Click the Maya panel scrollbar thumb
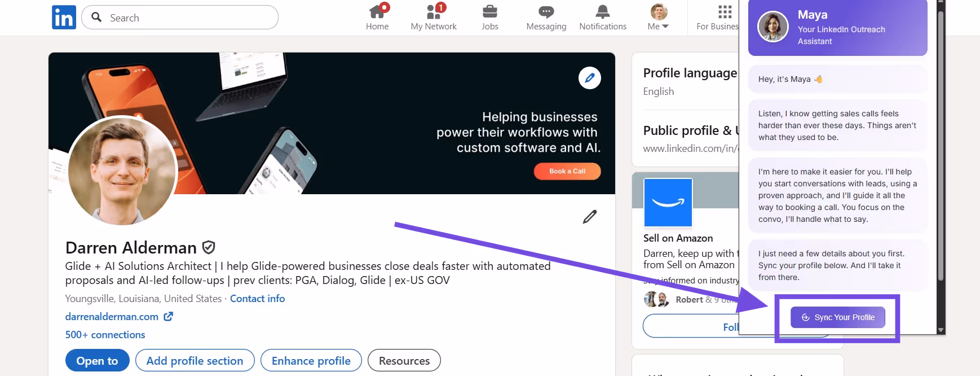 941,146
